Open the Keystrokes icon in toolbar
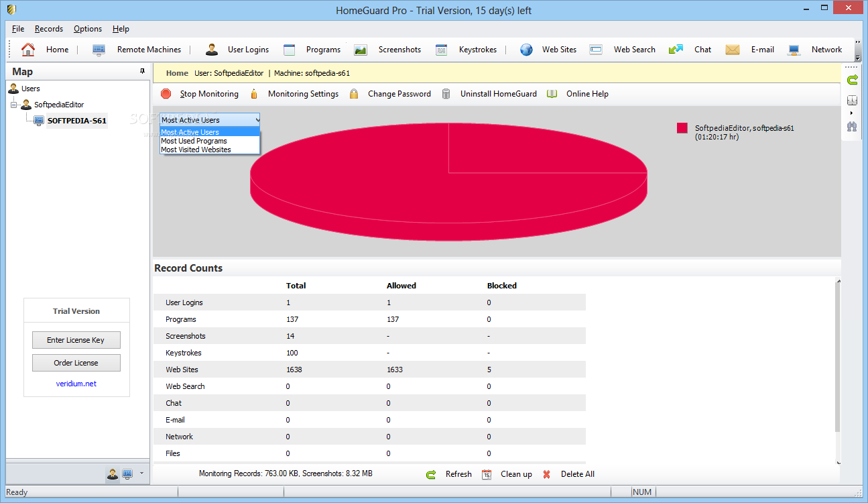Image resolution: width=868 pixels, height=503 pixels. point(441,50)
